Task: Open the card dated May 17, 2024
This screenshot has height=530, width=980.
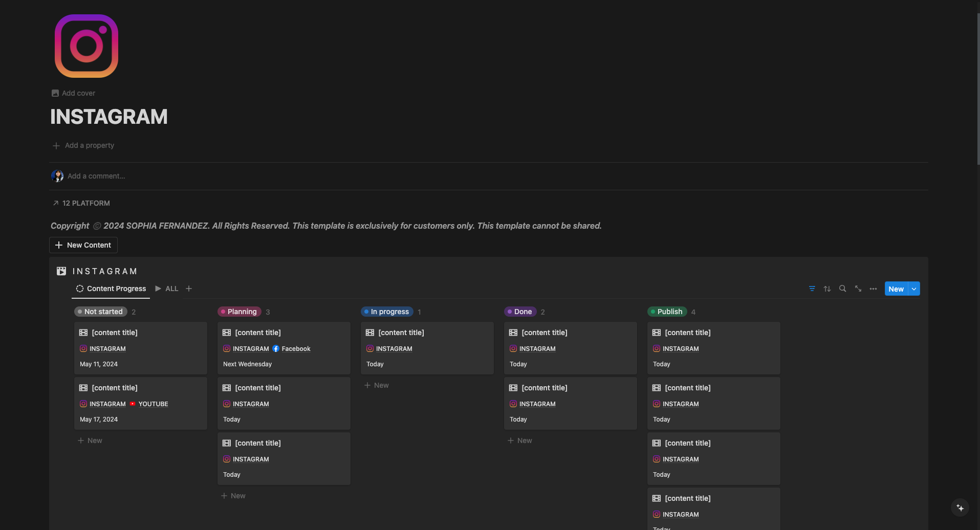Action: tap(141, 403)
